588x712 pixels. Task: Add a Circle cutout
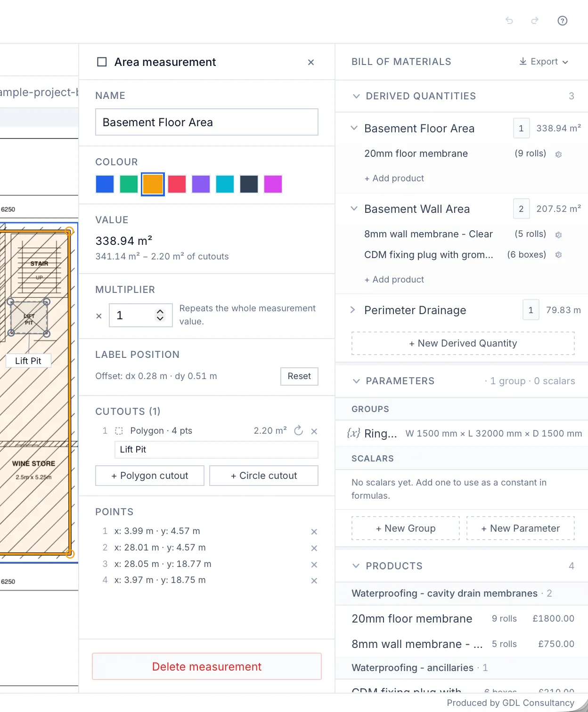(x=264, y=476)
